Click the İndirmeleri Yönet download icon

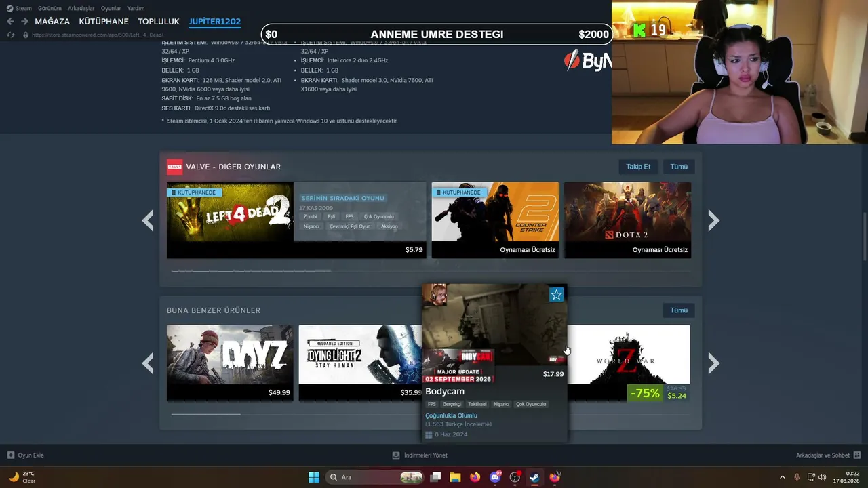(x=396, y=455)
